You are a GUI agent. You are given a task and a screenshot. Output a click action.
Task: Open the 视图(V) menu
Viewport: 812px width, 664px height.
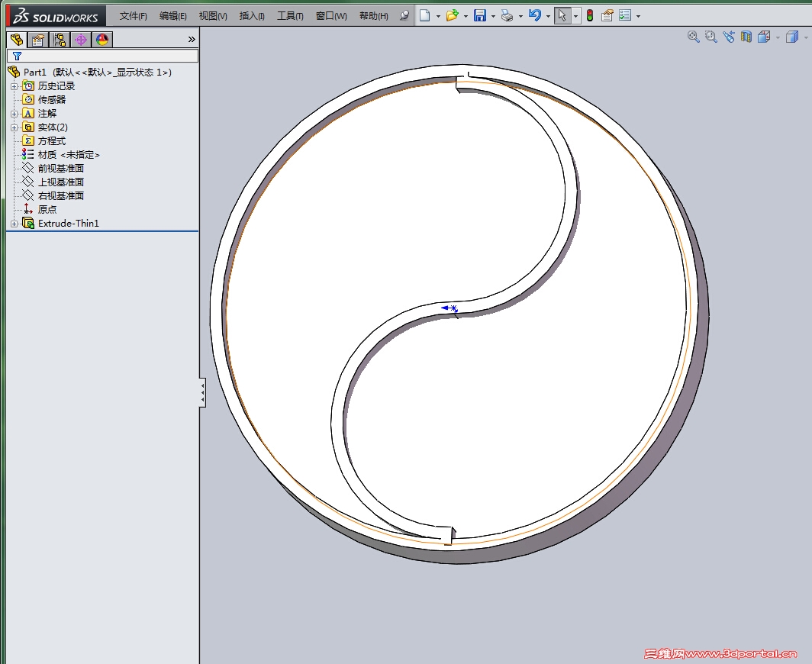213,16
